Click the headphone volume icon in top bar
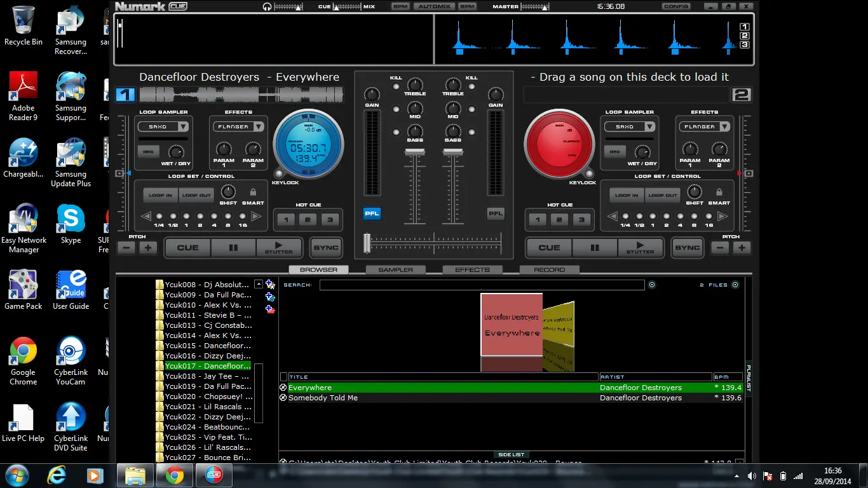 [268, 6]
